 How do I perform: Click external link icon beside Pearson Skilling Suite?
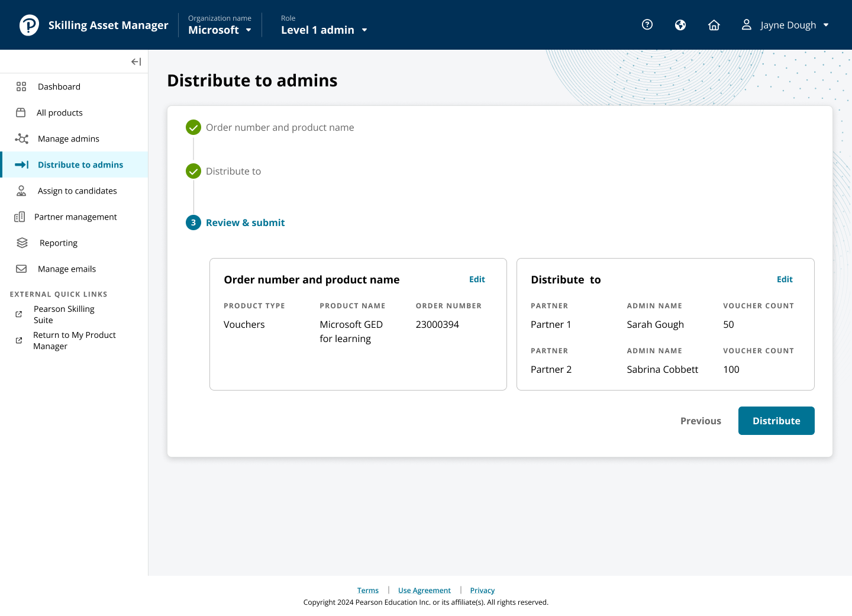point(19,314)
